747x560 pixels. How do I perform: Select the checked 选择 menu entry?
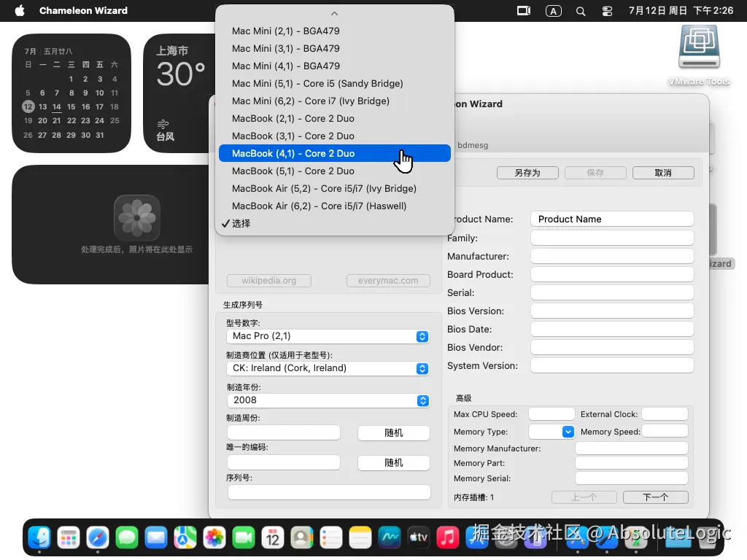pyautogui.click(x=334, y=223)
